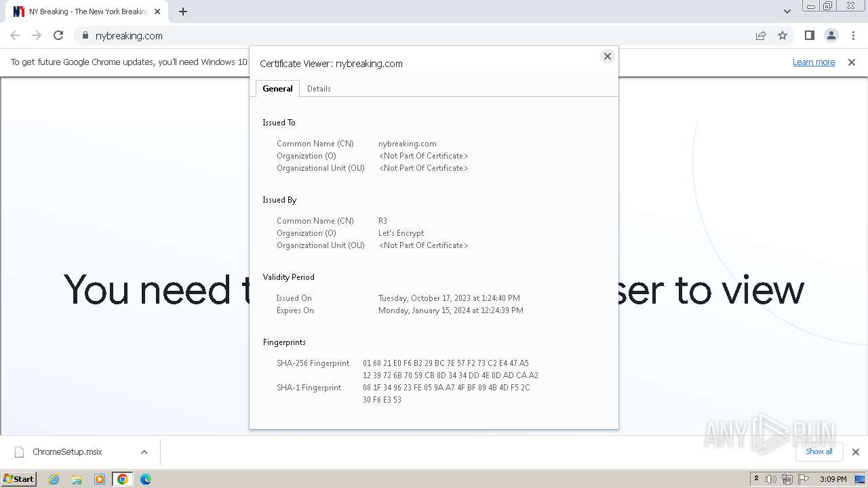Image resolution: width=868 pixels, height=488 pixels.
Task: Open File Explorer from taskbar
Action: tap(77, 479)
